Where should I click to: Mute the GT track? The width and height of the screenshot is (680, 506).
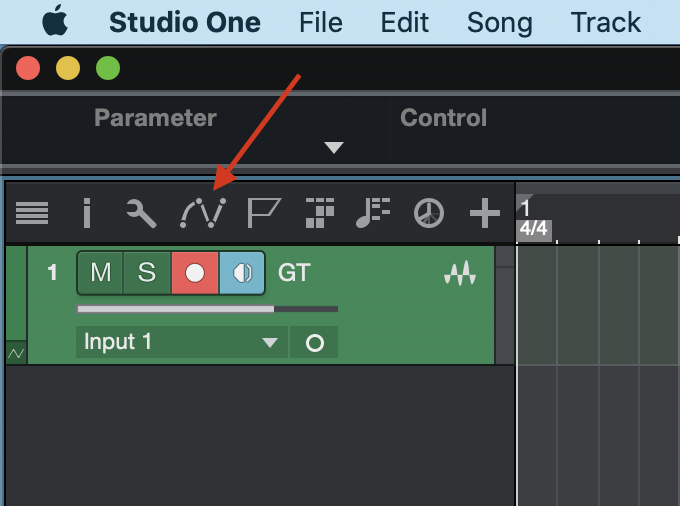pos(101,273)
